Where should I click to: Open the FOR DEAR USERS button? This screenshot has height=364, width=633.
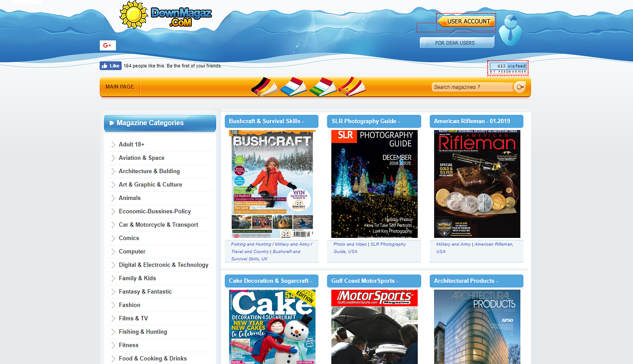(457, 43)
